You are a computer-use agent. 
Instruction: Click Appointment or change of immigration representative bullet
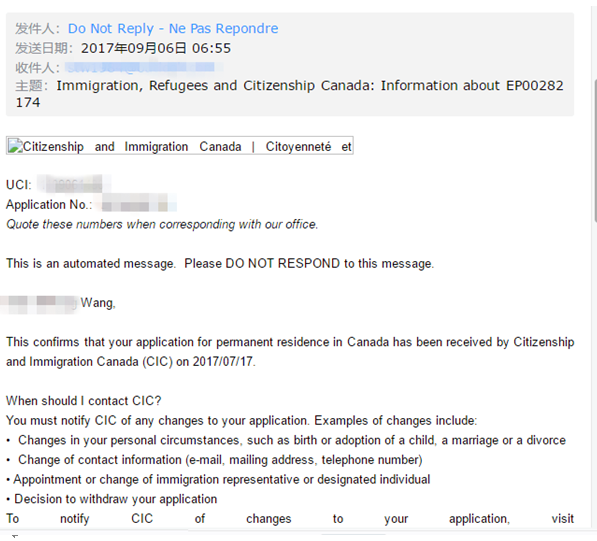point(218,479)
